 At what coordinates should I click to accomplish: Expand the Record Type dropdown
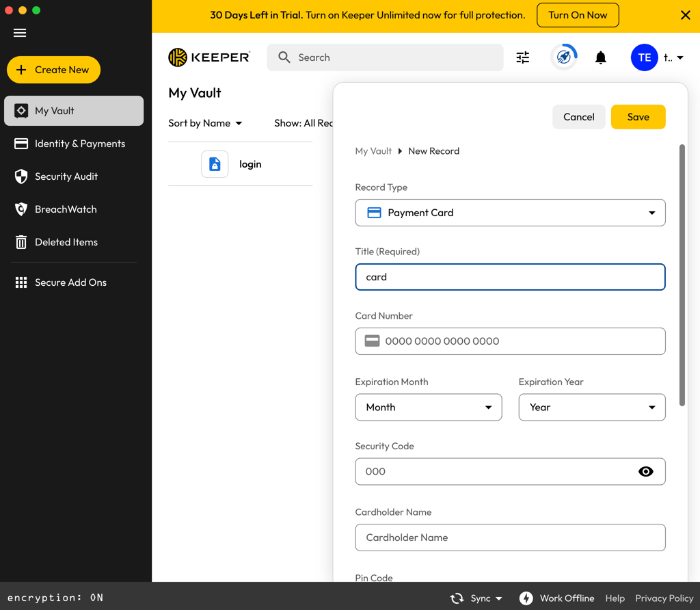(510, 213)
